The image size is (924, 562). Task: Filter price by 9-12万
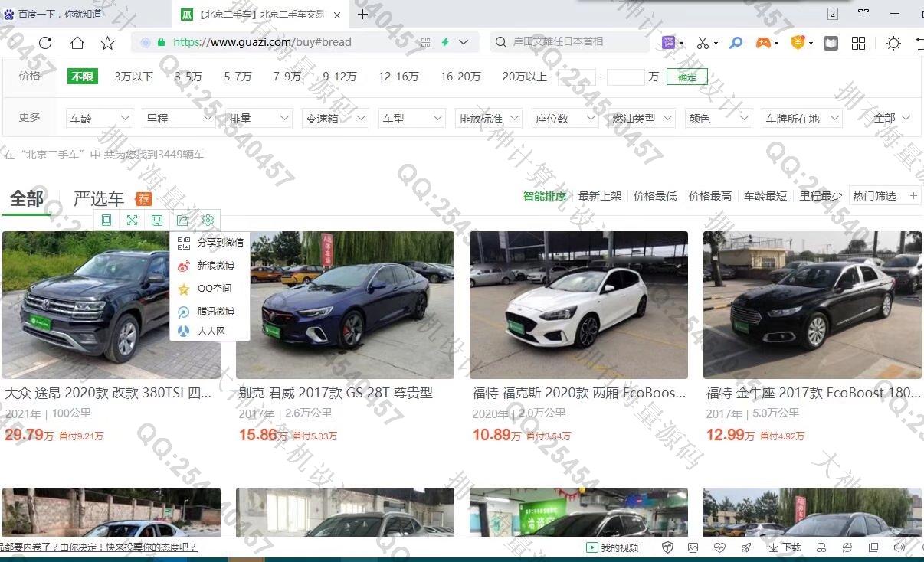point(339,77)
